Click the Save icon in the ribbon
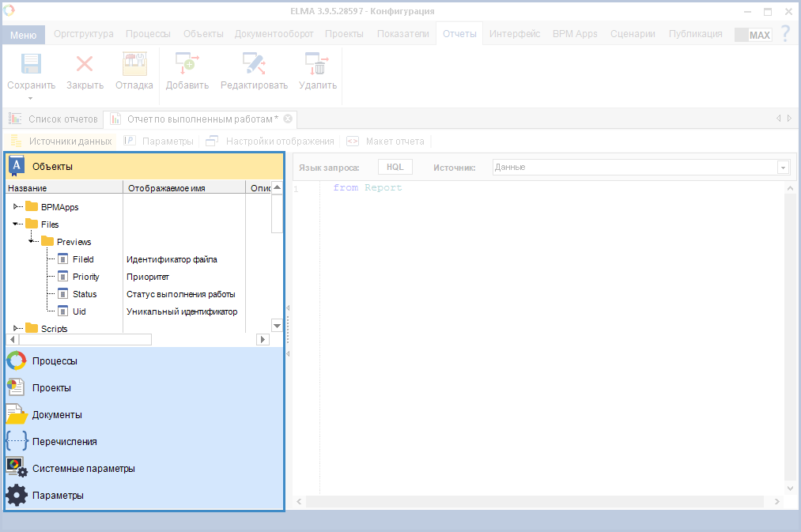The image size is (801, 532). pos(31,65)
